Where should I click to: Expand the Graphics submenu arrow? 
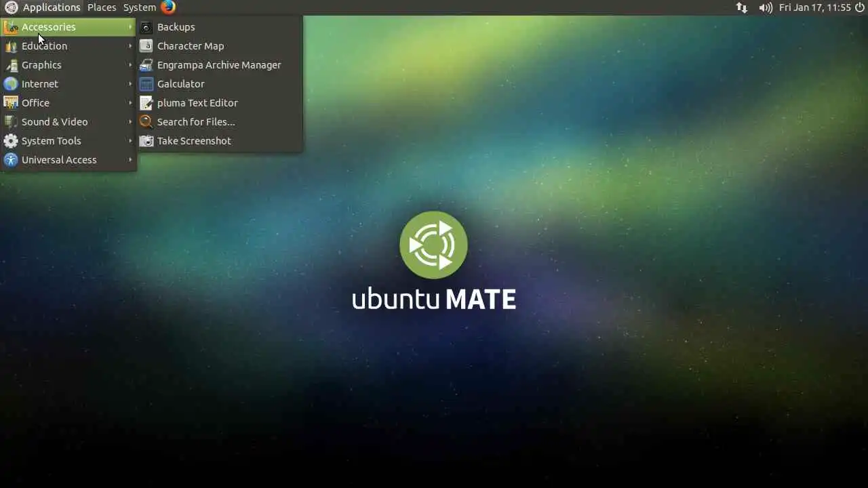[130, 65]
